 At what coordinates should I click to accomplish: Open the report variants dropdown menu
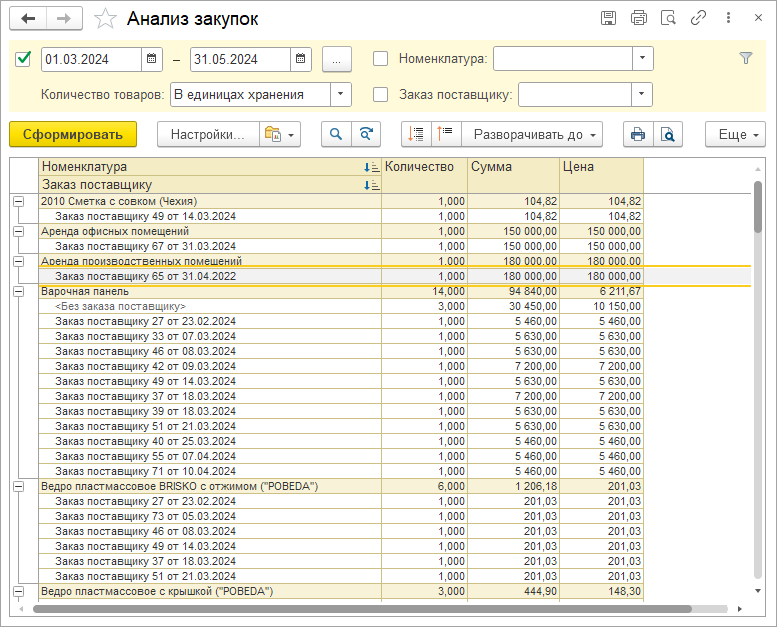click(x=278, y=134)
